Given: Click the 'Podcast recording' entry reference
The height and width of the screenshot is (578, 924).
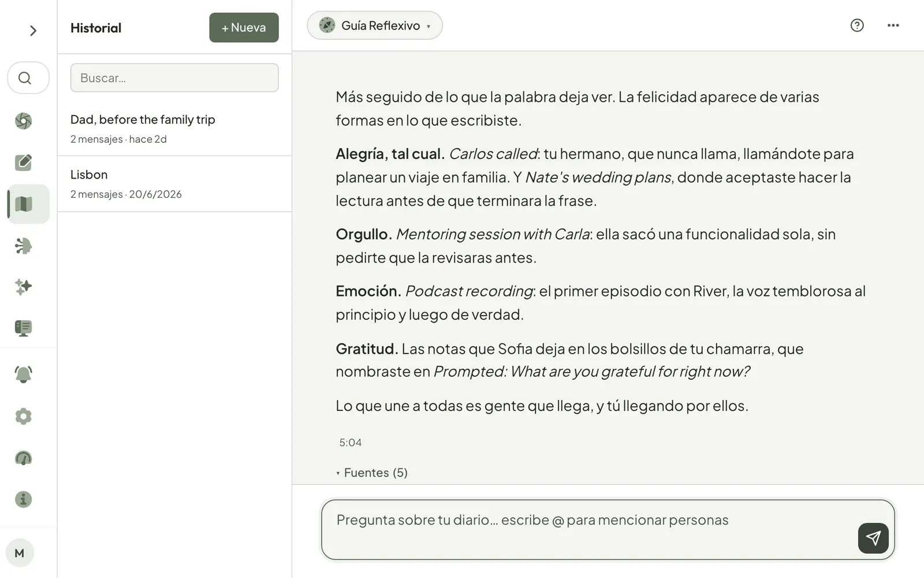Looking at the screenshot, I should pos(469,291).
